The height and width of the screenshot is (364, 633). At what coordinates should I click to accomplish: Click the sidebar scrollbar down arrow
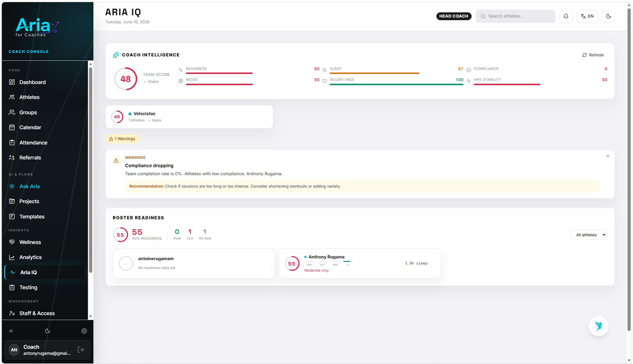pos(91,316)
